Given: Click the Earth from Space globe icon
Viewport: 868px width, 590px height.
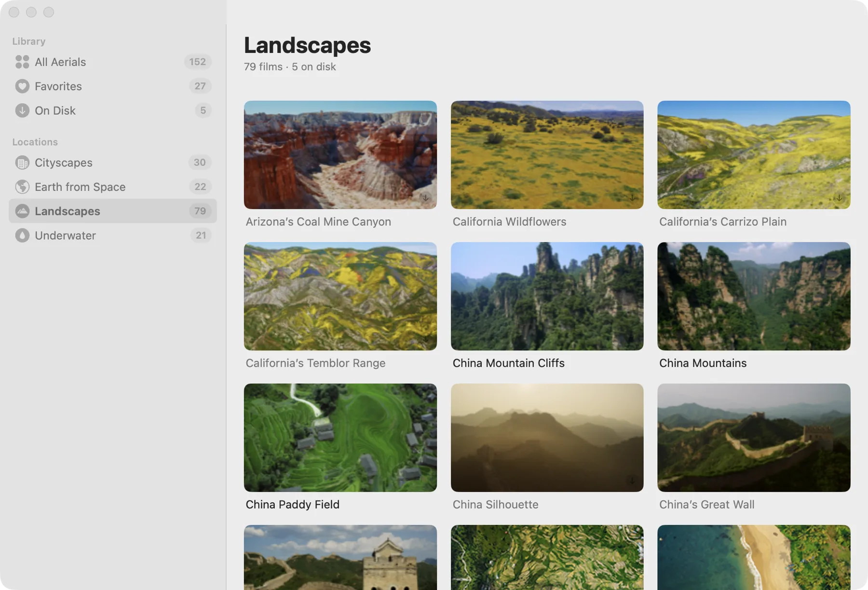Looking at the screenshot, I should coord(22,187).
